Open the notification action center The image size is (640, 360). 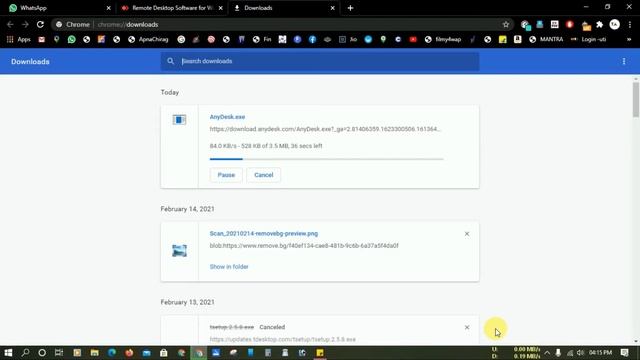click(624, 353)
